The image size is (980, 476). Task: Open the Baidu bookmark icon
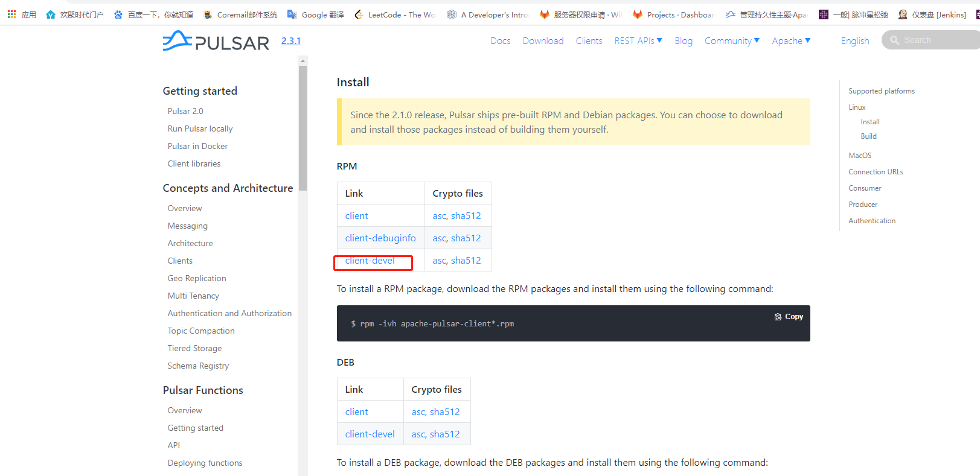[118, 14]
